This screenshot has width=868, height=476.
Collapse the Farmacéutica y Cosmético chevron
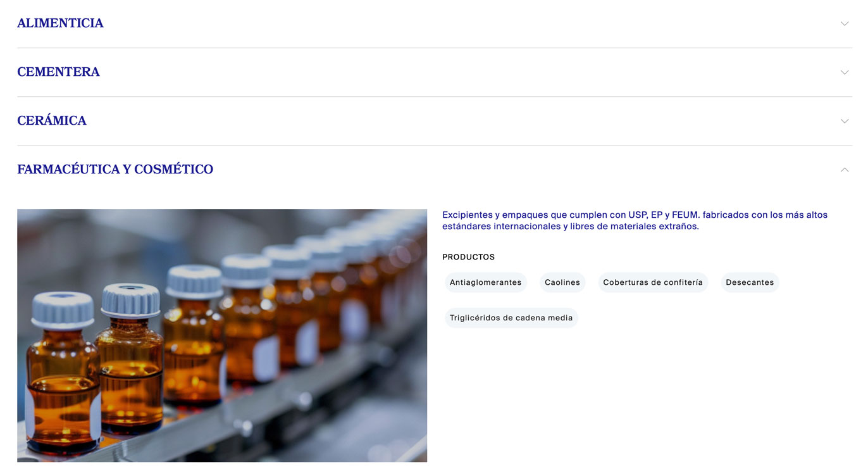tap(844, 170)
